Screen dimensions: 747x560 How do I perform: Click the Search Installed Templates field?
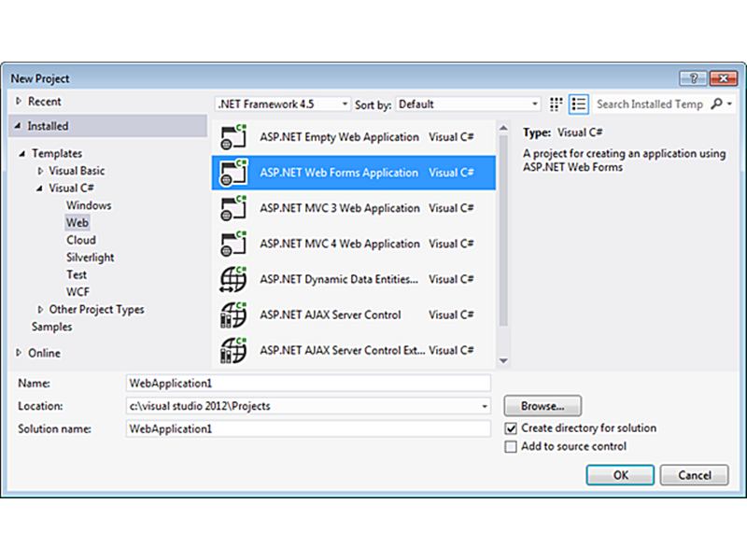point(651,104)
